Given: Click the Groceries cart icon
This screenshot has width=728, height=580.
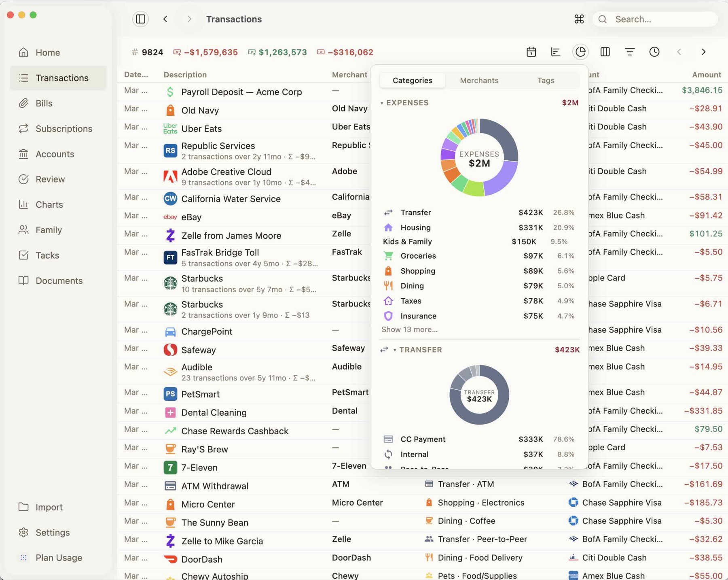Looking at the screenshot, I should [x=388, y=256].
